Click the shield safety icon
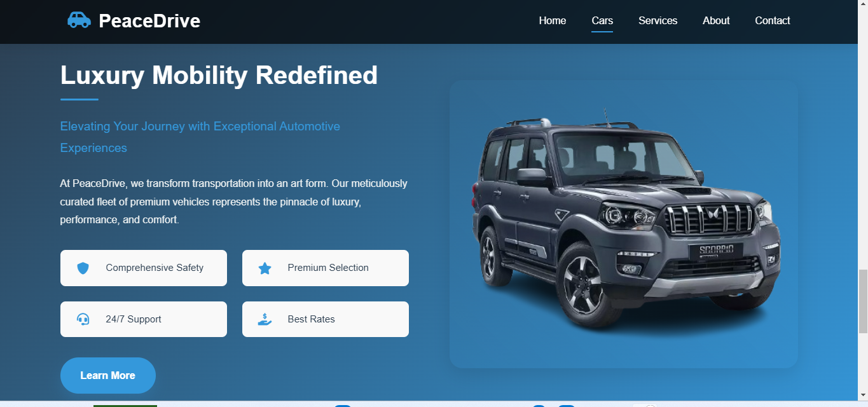Viewport: 868px width, 407px height. point(83,268)
